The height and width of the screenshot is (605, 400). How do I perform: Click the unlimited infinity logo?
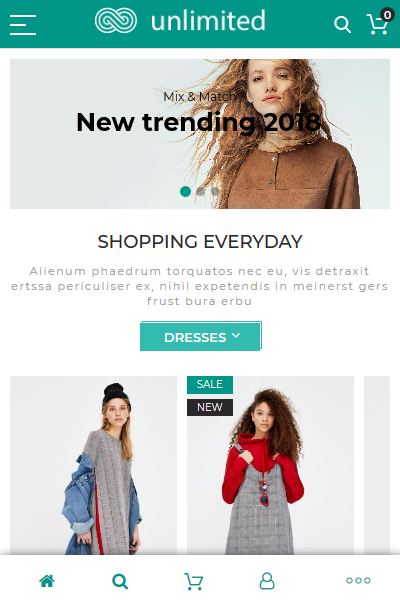pyautogui.click(x=116, y=20)
